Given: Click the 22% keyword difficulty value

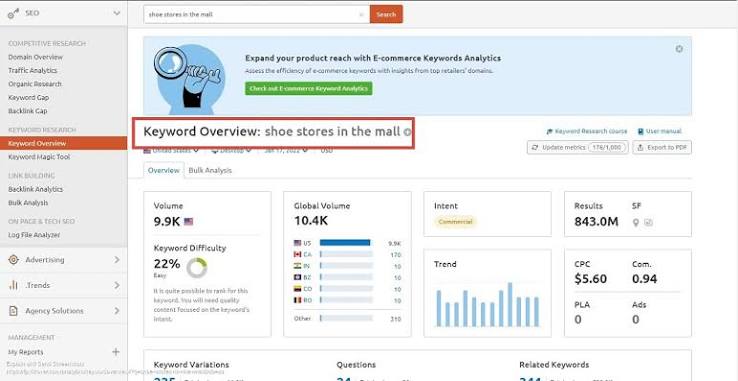Looking at the screenshot, I should pos(167,264).
